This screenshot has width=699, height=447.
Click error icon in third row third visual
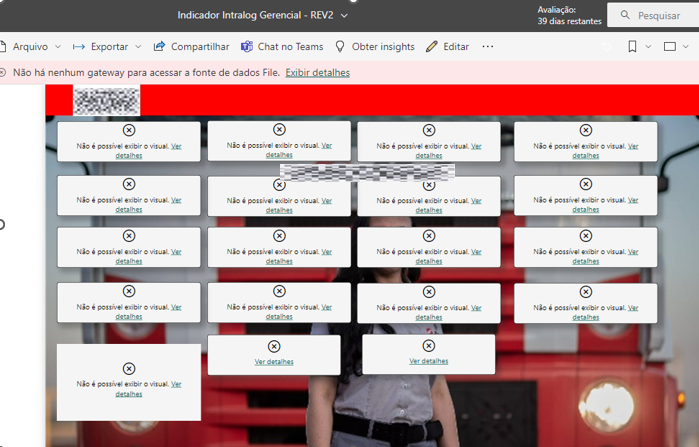(x=429, y=236)
